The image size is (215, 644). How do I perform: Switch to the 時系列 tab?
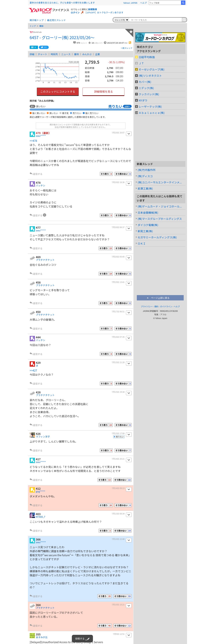(54, 54)
